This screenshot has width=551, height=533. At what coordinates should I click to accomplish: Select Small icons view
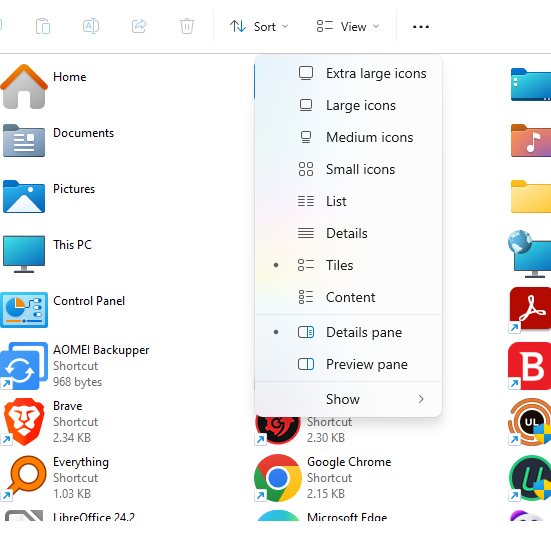click(x=348, y=169)
